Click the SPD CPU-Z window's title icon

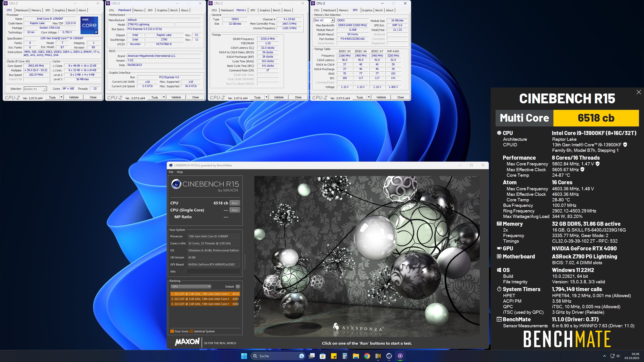(x=313, y=3)
